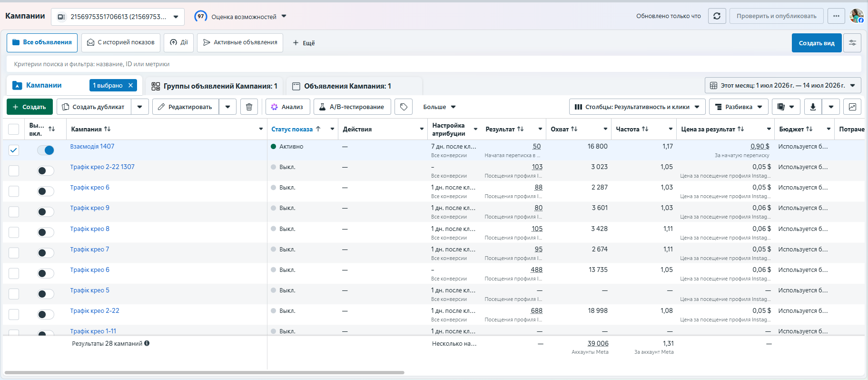Viewport: 868px width, 380px height.
Task: Click the result value 688
Action: 536,311
